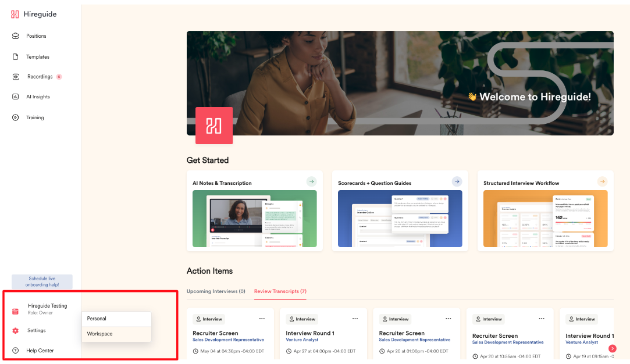Switch to the Review Transcripts (7) tab

(280, 291)
